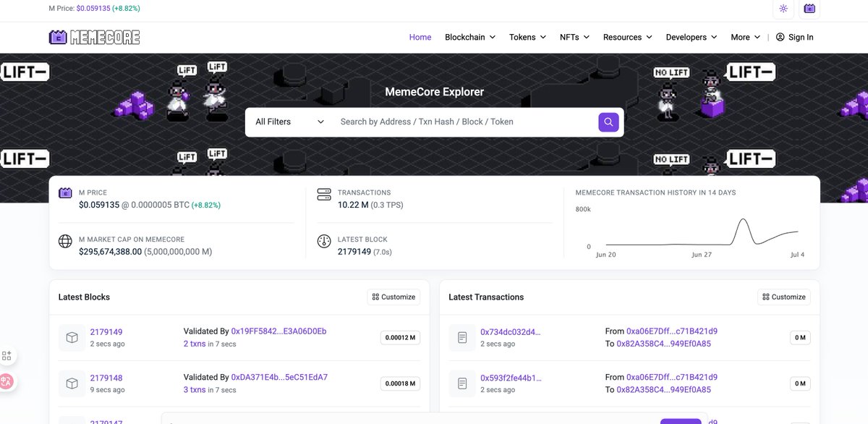Open the 2 txns link for block 2179149

(x=195, y=344)
